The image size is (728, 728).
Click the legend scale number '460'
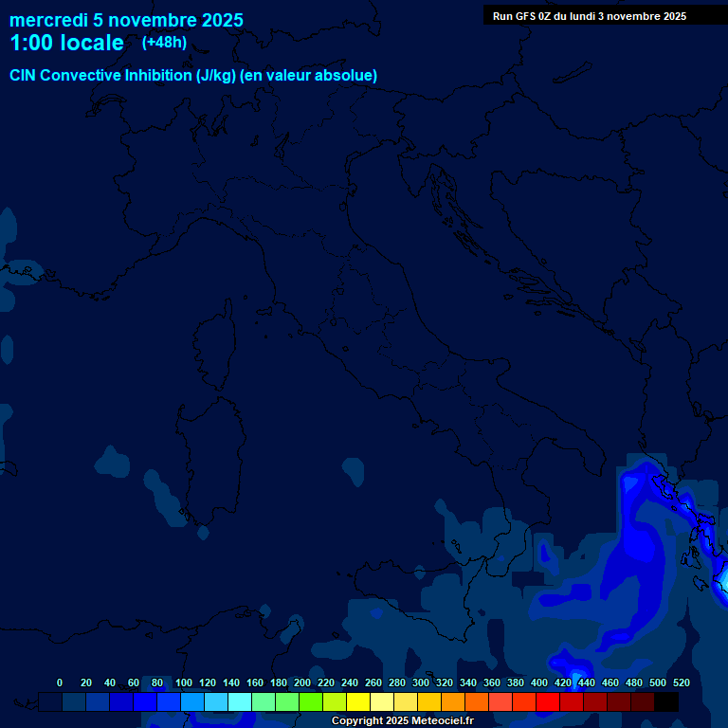pos(610,682)
